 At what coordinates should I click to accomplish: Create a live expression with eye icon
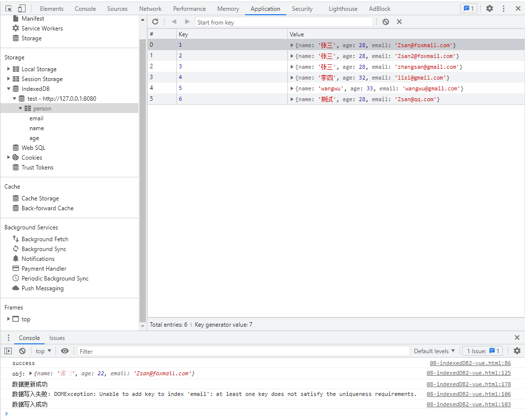coord(65,351)
